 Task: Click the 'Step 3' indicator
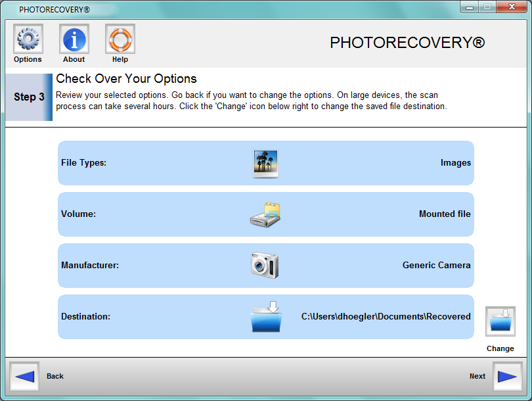click(x=29, y=97)
